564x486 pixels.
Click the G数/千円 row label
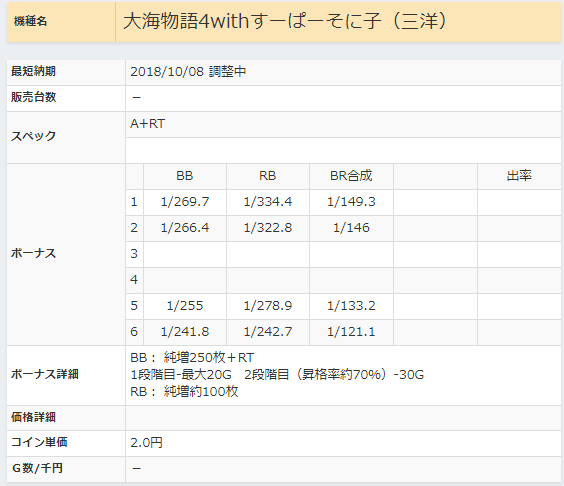[37, 468]
